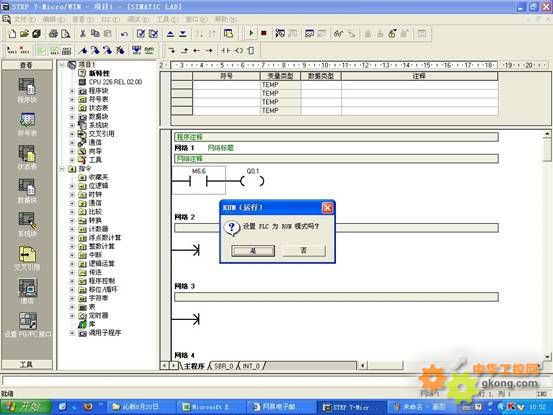Expand the 位逻辑 instruction folder
Image resolution: width=553 pixels, height=415 pixels.
click(72, 186)
